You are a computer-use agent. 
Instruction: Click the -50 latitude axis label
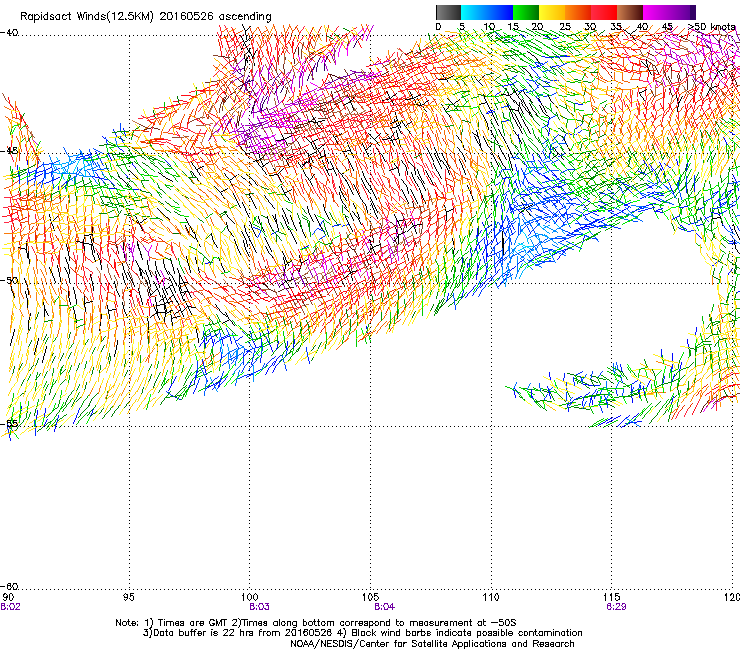pyautogui.click(x=9, y=280)
